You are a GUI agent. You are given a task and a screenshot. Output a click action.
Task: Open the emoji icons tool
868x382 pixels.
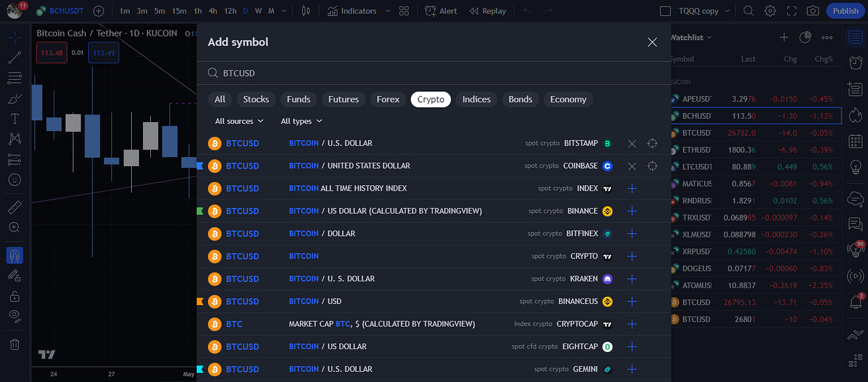click(x=15, y=179)
